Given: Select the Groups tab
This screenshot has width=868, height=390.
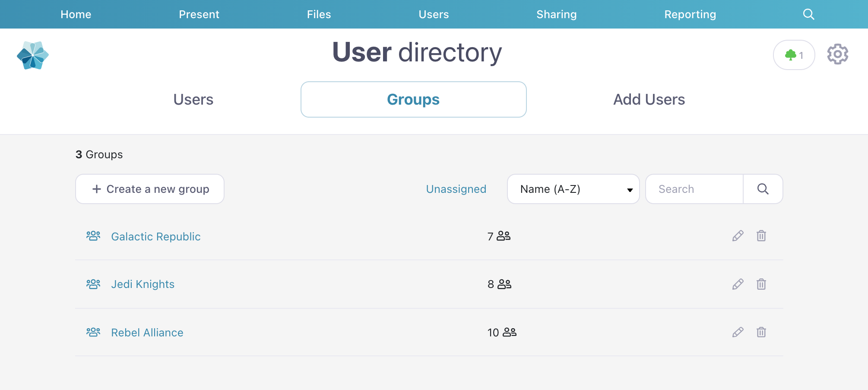Looking at the screenshot, I should coord(413,99).
